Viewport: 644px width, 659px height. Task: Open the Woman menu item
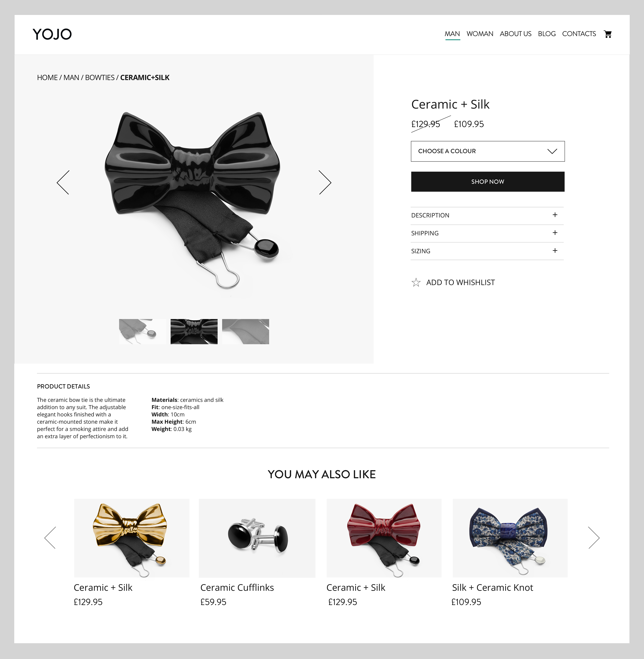tap(480, 34)
